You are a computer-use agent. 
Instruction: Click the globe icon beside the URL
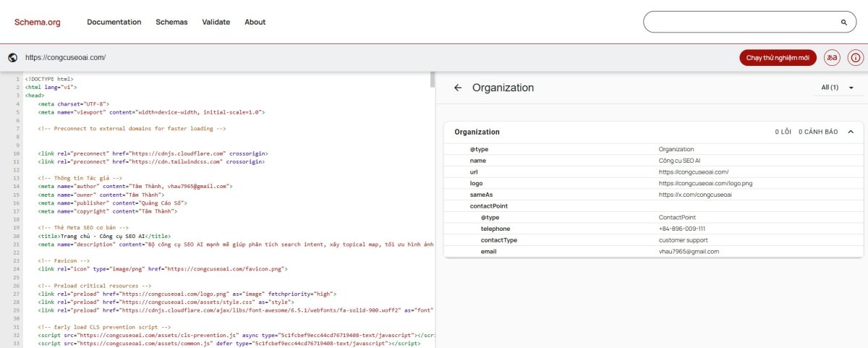click(x=13, y=57)
